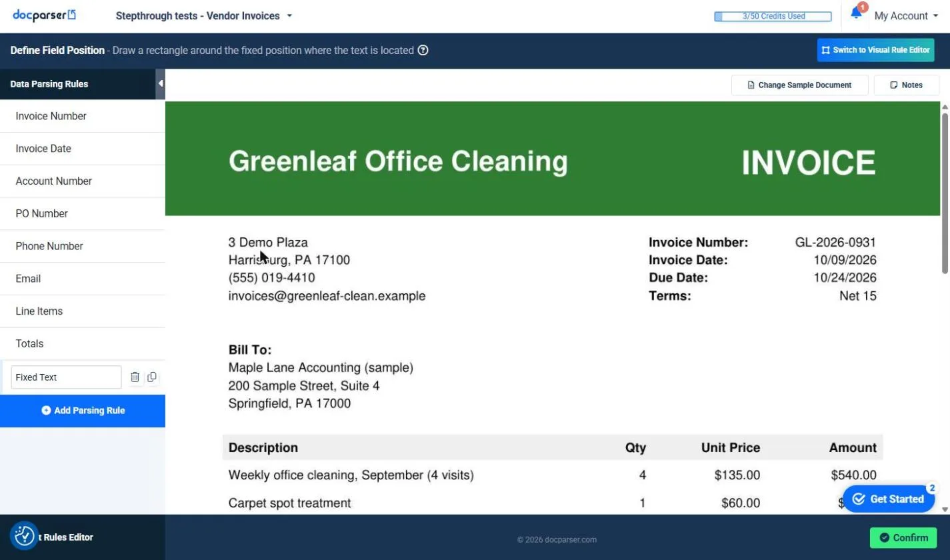The image size is (950, 560).
Task: Select the Line Items parsing rule
Action: click(x=83, y=311)
